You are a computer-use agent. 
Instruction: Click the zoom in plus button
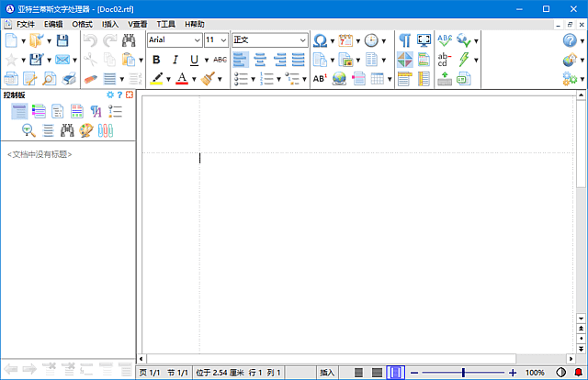pyautogui.click(x=513, y=373)
